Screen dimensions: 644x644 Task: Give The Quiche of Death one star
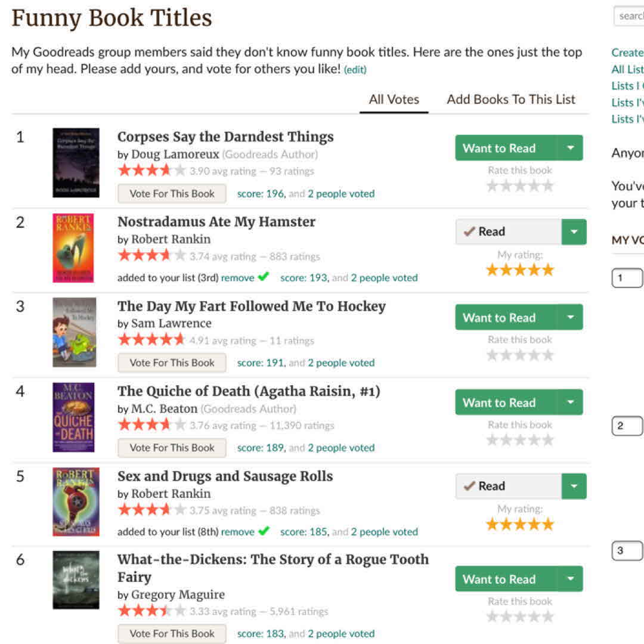[493, 440]
